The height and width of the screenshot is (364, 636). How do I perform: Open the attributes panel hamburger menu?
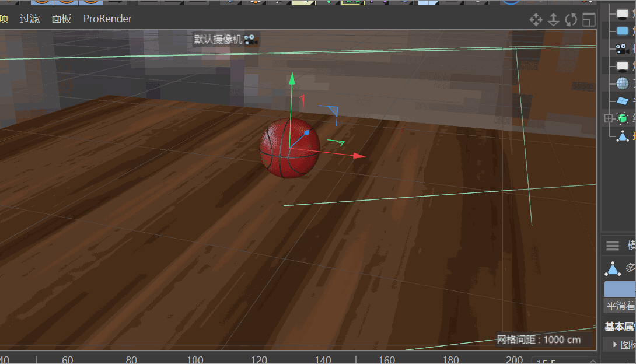point(612,246)
